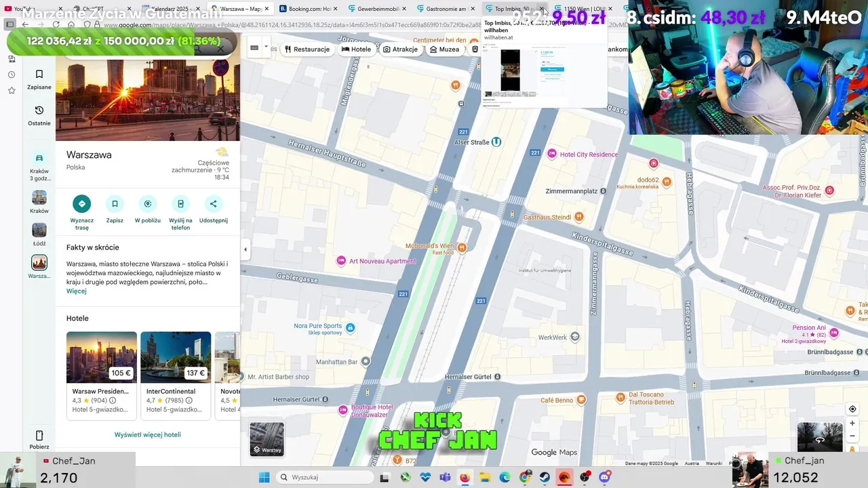Open the Zapisane saved places icon
This screenshot has height=488, width=868.
pyautogui.click(x=39, y=75)
